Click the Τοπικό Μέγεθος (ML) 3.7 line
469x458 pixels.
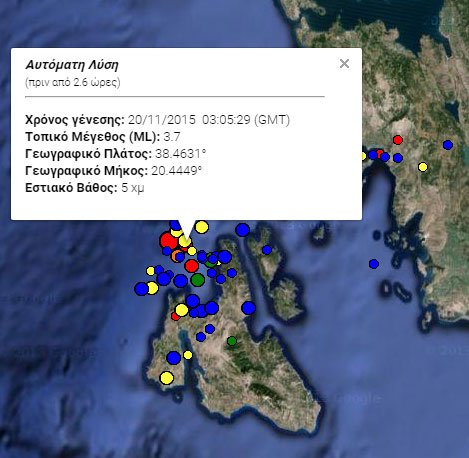(x=103, y=137)
